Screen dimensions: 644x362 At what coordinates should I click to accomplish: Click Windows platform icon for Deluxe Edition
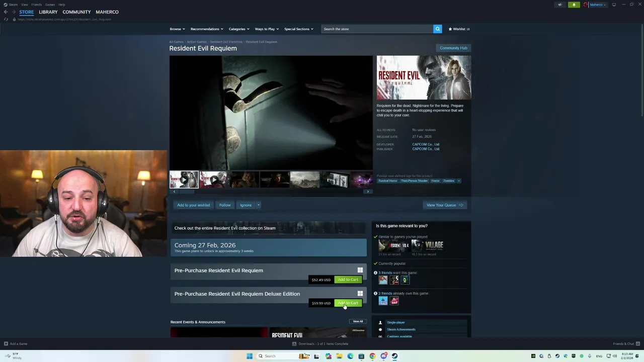(360, 294)
